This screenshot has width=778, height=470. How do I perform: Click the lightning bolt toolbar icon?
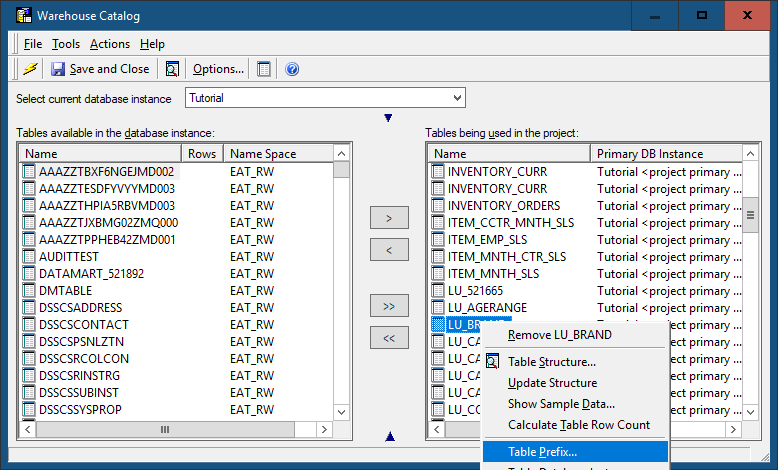pos(30,69)
